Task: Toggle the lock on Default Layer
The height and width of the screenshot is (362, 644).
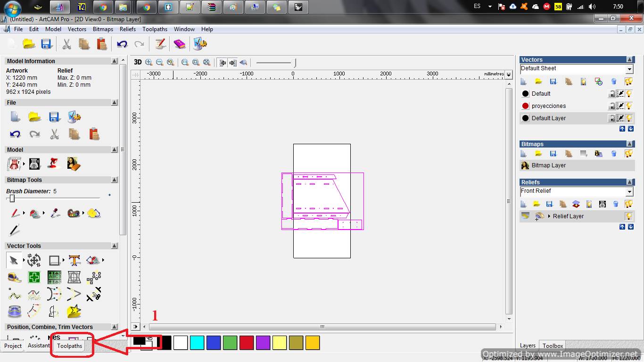Action: click(x=612, y=118)
